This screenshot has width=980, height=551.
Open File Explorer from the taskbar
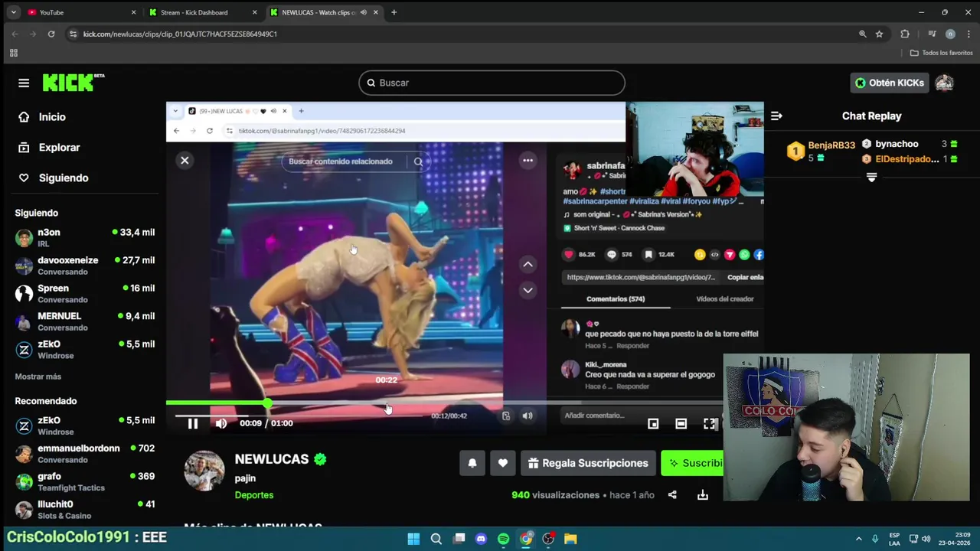click(570, 539)
